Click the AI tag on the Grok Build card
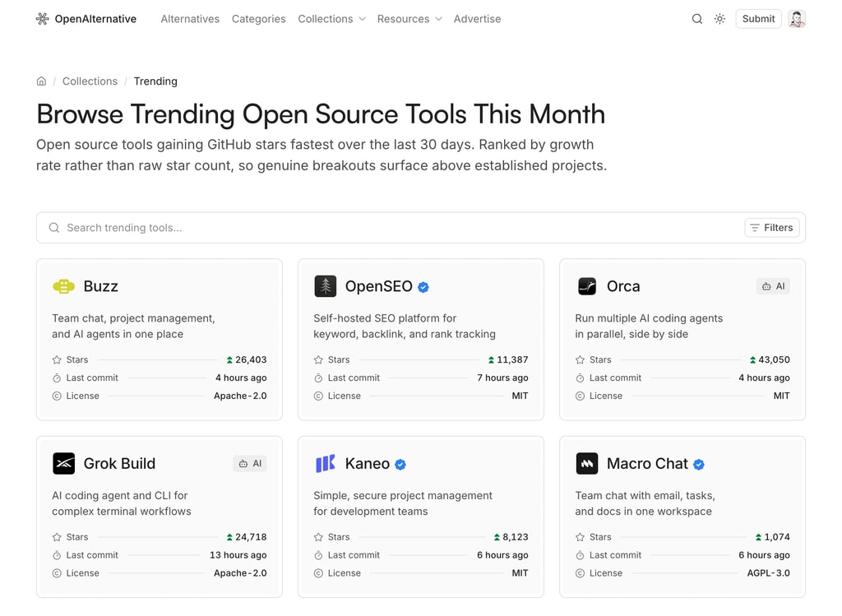Viewport: 842px width, 616px height. point(250,464)
